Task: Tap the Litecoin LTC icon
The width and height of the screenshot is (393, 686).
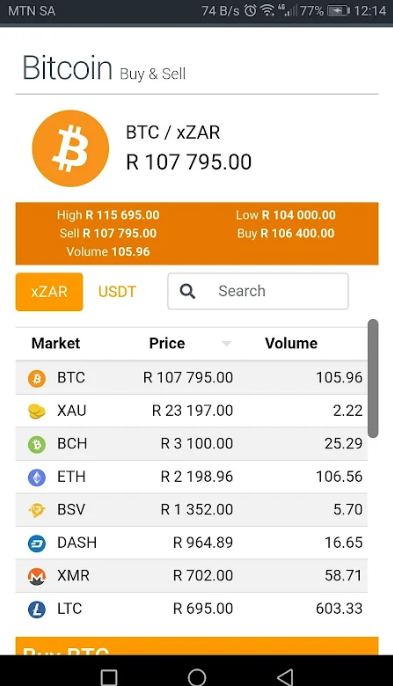Action: point(37,609)
